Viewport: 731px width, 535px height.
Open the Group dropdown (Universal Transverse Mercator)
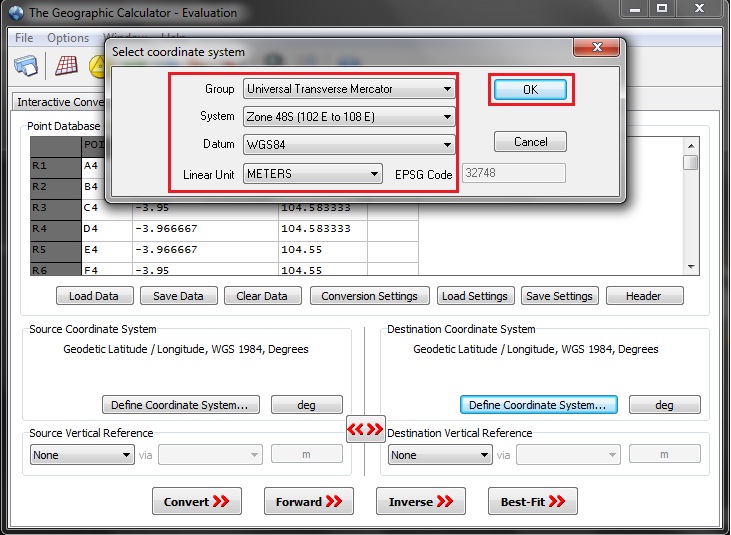coord(349,89)
